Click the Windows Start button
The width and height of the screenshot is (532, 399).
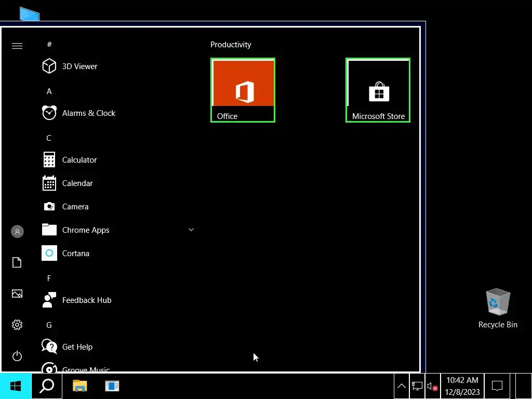pos(16,386)
